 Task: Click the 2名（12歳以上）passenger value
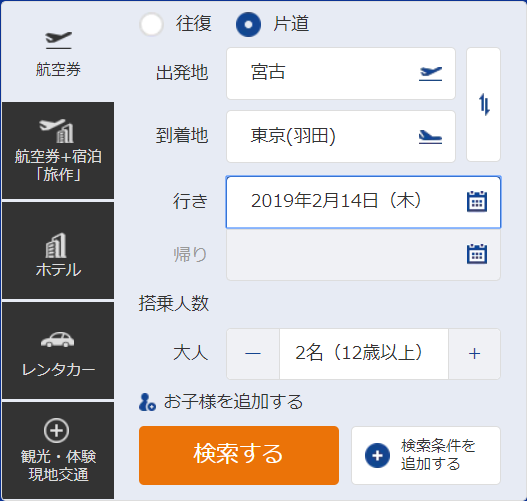[364, 354]
